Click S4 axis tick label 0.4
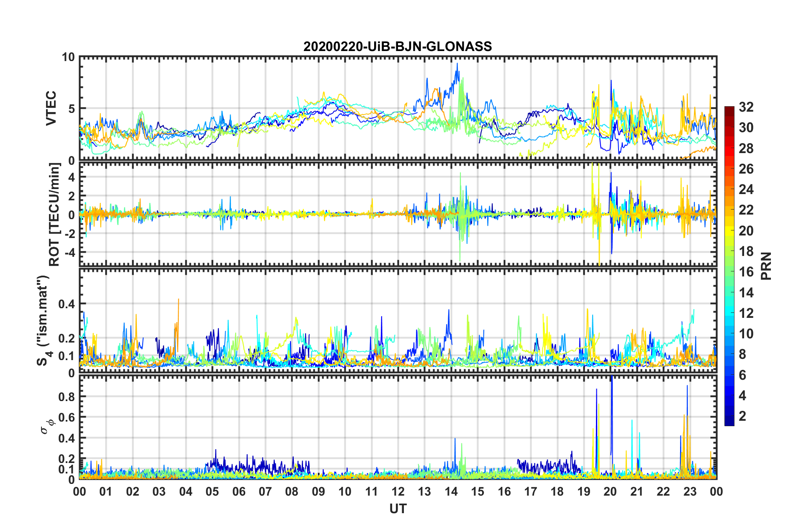Viewport: 796px width, 532px height. (67, 304)
